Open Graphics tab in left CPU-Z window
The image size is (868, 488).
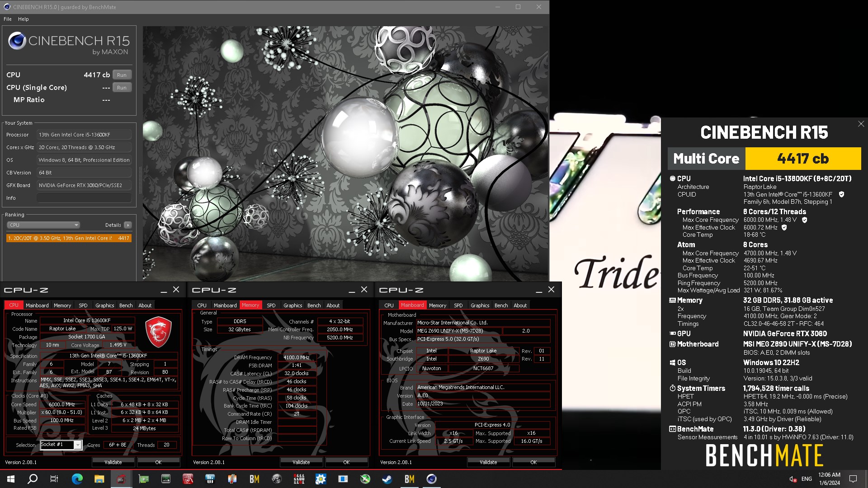point(104,305)
